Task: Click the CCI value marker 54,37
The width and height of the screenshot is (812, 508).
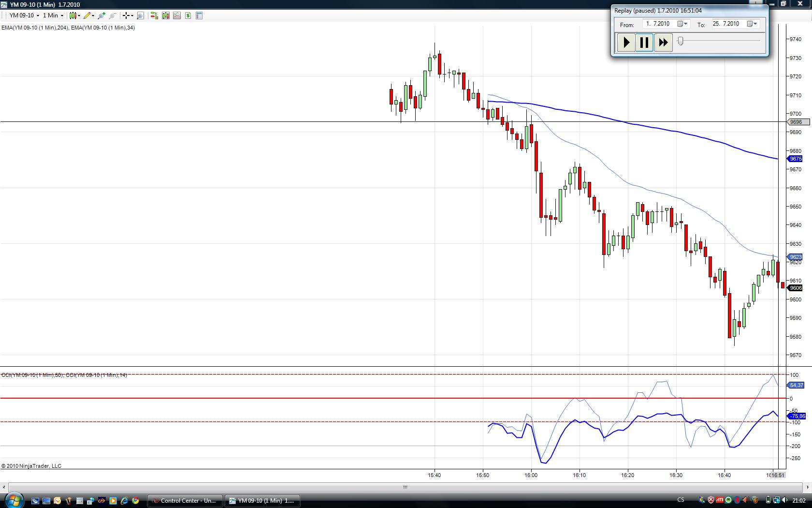Action: click(x=796, y=385)
